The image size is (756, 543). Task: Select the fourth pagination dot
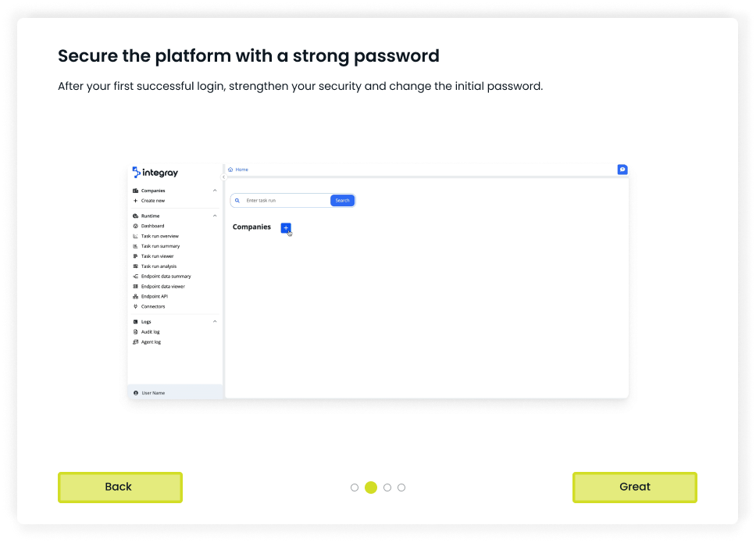coord(401,488)
